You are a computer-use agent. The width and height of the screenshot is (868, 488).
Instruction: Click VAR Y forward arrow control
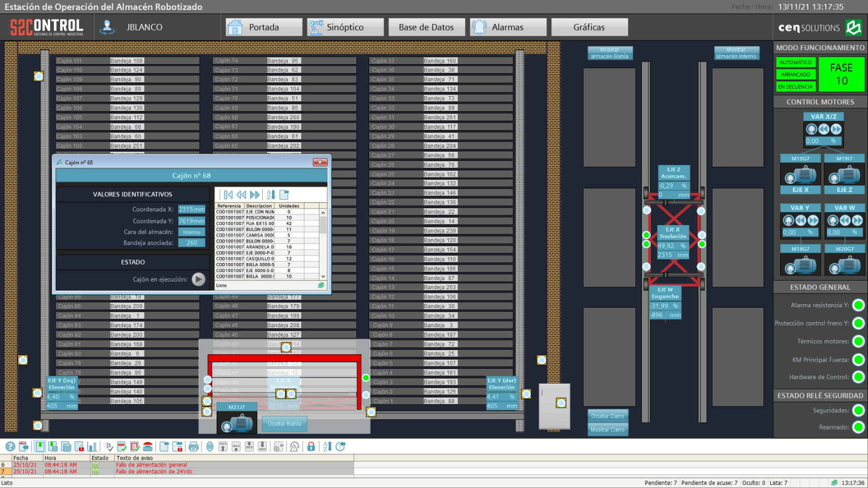(813, 220)
